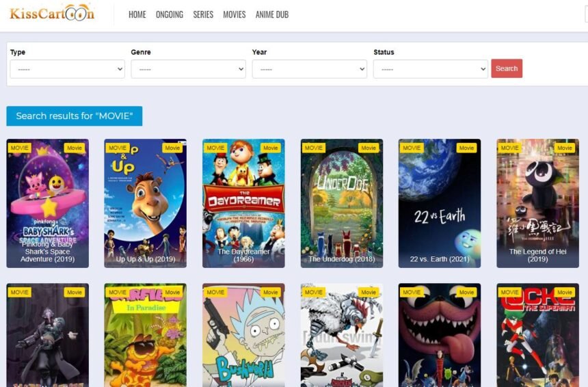Click MOVIE badge on Up Up & Up poster

tap(118, 148)
